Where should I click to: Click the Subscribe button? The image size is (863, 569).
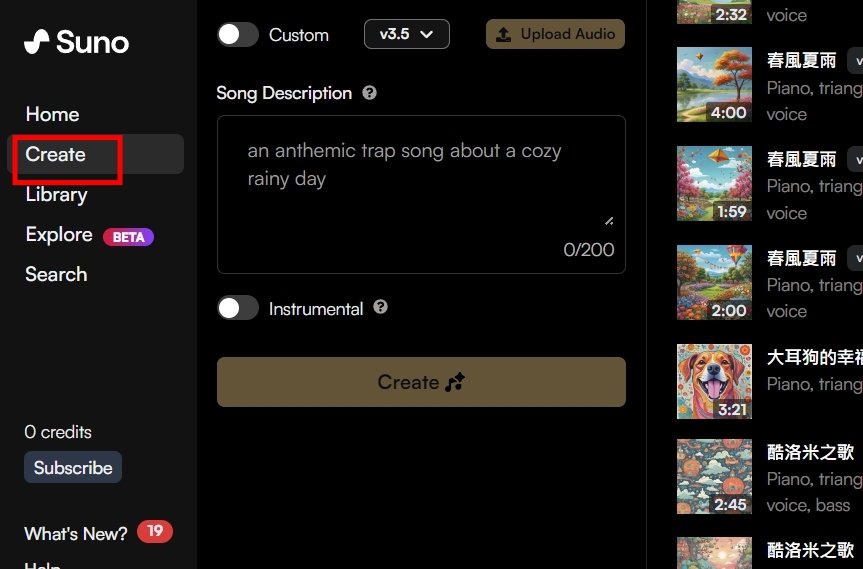(73, 467)
